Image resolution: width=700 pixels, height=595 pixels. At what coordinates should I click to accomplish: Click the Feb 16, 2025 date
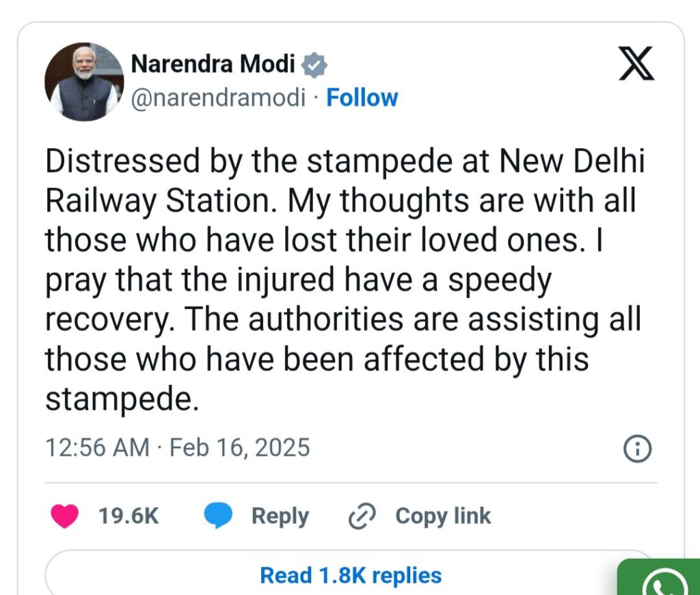pos(239,448)
